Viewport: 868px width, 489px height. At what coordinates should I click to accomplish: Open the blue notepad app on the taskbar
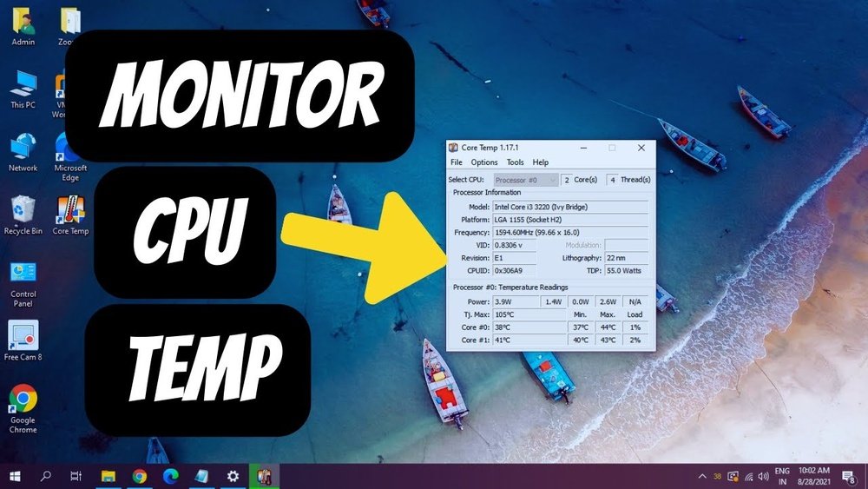point(201,476)
